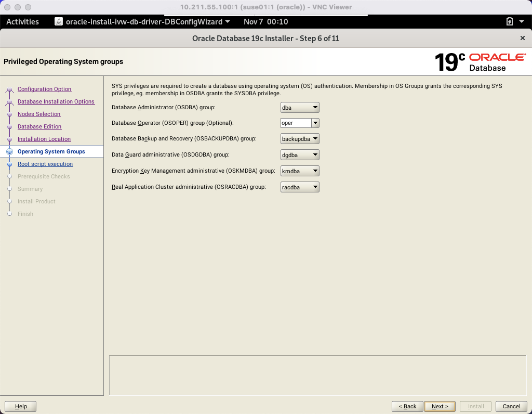The width and height of the screenshot is (532, 414).
Task: Open the Database Edition step
Action: click(x=39, y=126)
